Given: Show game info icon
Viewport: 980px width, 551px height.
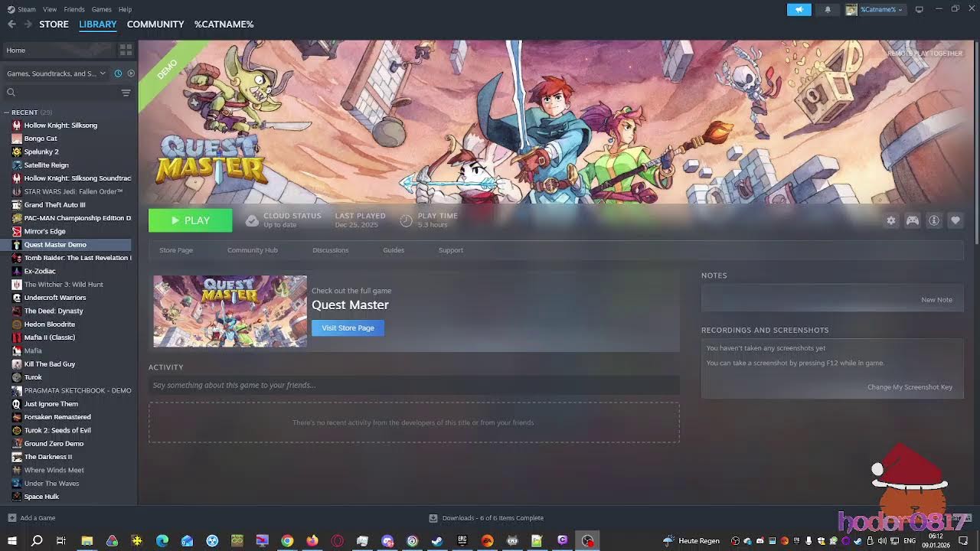Looking at the screenshot, I should [x=934, y=220].
